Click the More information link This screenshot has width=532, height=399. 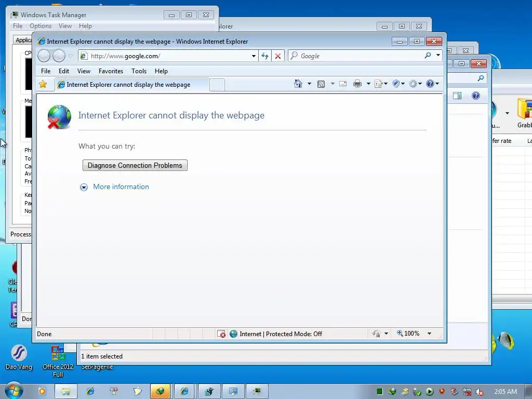(121, 187)
